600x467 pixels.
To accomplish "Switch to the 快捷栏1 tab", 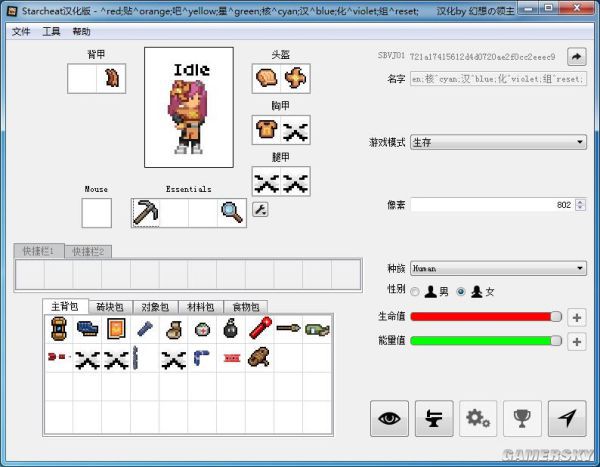I will [39, 251].
